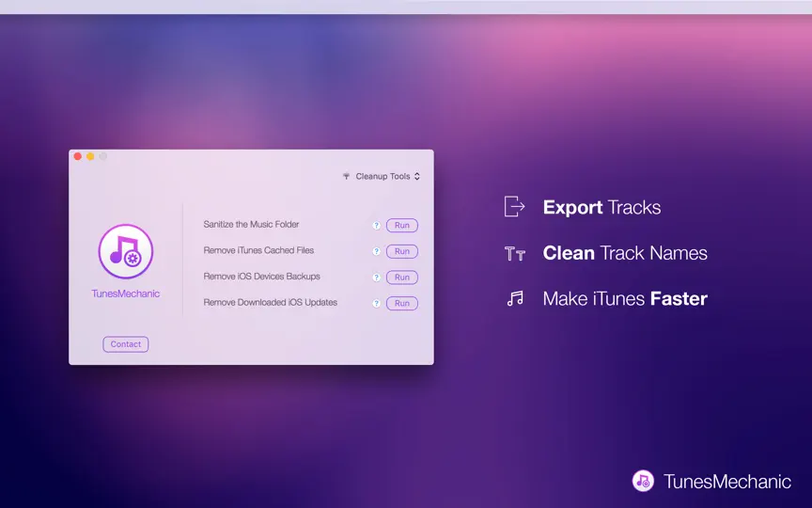This screenshot has height=508, width=812.
Task: Click the 'Remove Downloaded iOS Updates' label
Action: (271, 302)
